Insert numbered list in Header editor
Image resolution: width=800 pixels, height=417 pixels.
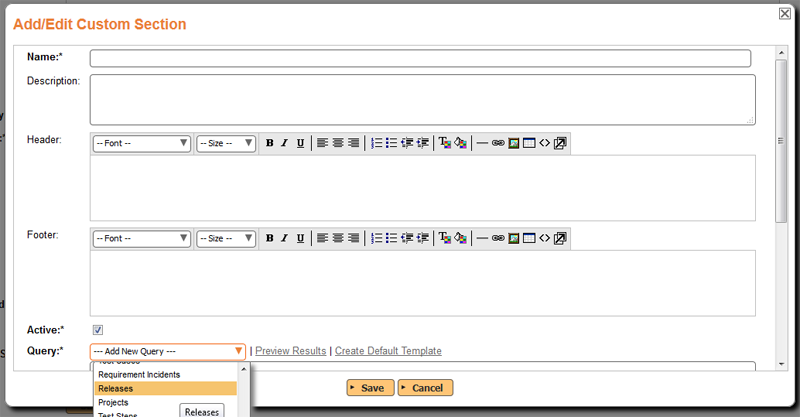point(377,143)
